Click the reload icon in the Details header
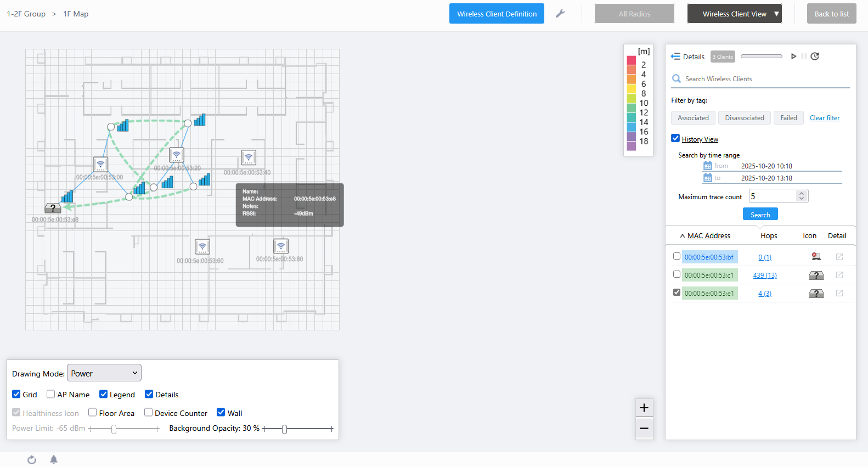Image resolution: width=868 pixels, height=467 pixels. [815, 57]
